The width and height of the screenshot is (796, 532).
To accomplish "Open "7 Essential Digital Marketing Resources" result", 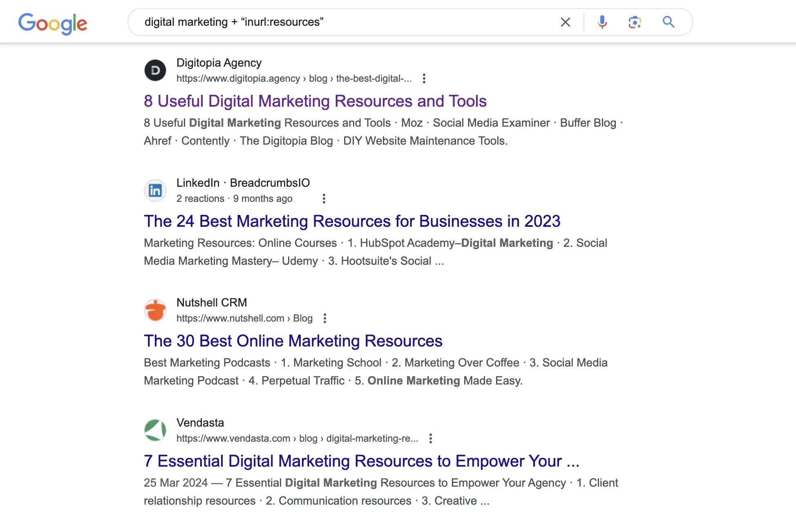I will [x=361, y=461].
